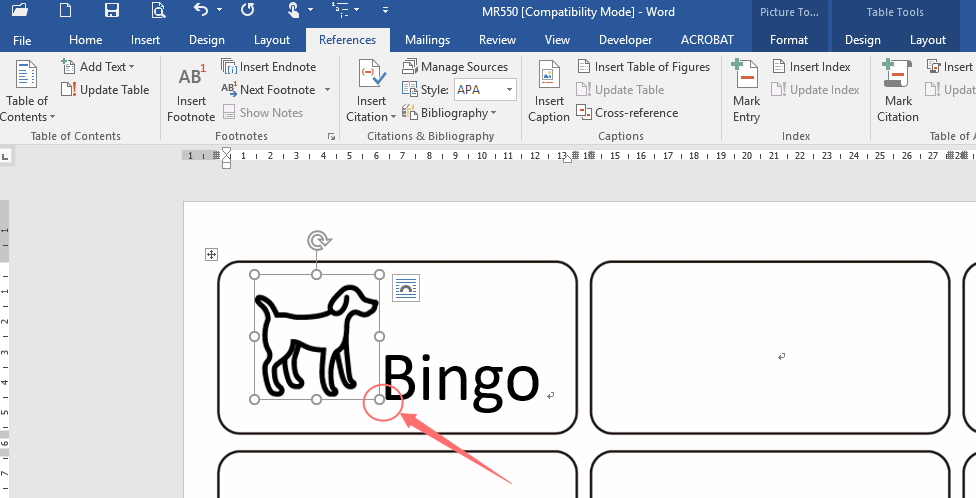The width and height of the screenshot is (976, 498).
Task: Click Manage Sources
Action: pyautogui.click(x=455, y=67)
